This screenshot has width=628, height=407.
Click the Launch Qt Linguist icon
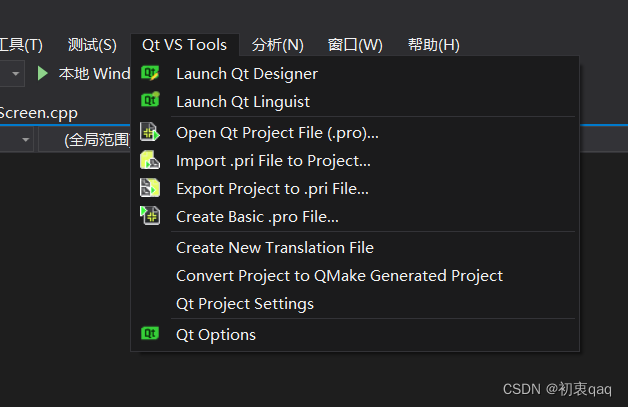pos(150,100)
